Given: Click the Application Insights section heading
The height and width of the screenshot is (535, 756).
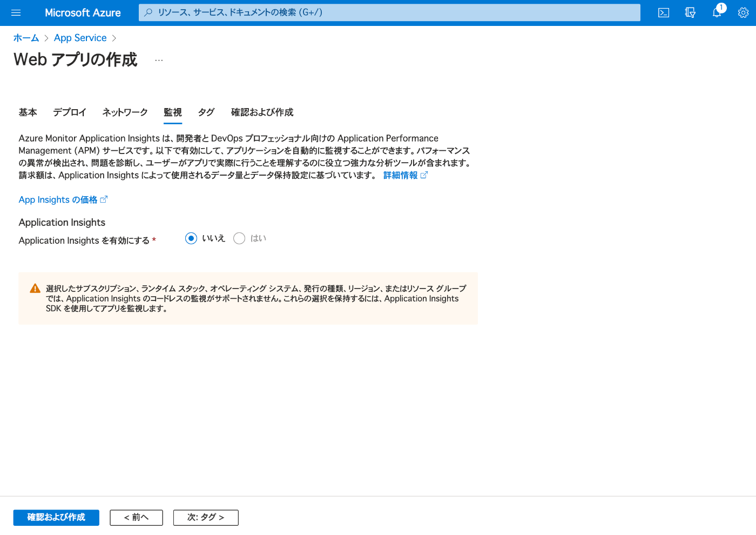Looking at the screenshot, I should (x=62, y=222).
